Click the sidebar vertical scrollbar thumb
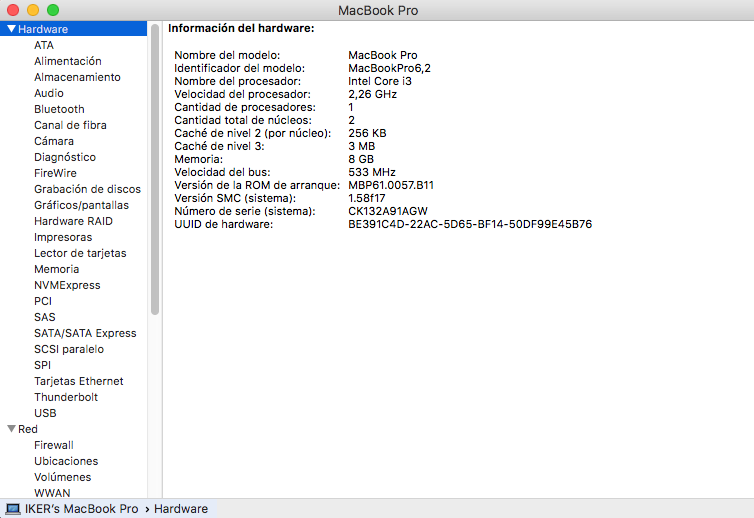The width and height of the screenshot is (754, 518). point(155,169)
